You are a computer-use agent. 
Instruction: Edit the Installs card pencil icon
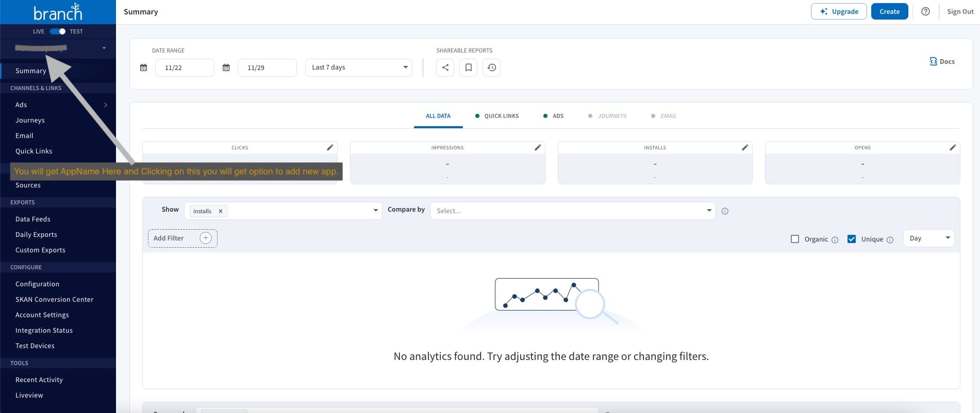[745, 148]
